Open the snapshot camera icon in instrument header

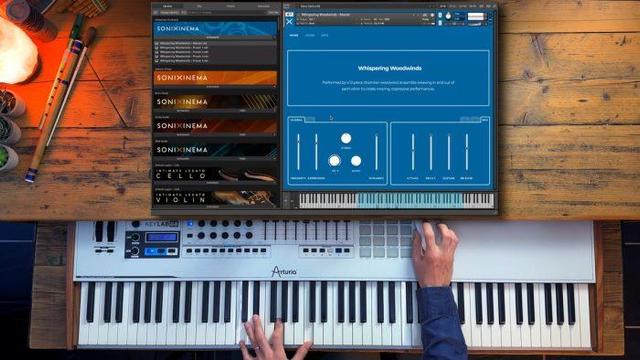point(425,15)
